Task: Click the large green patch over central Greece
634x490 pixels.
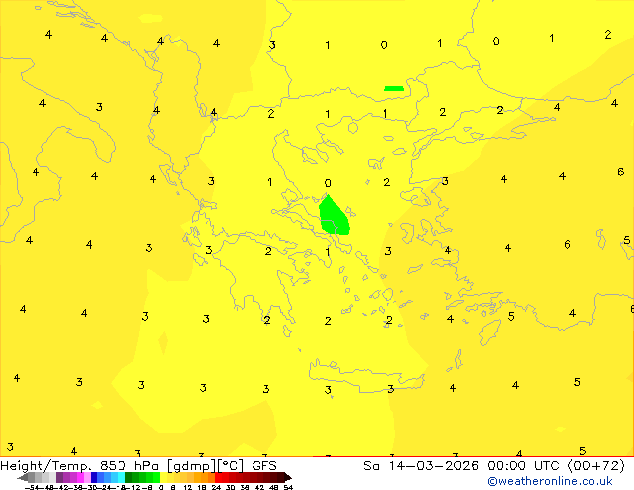Action: pyautogui.click(x=334, y=216)
